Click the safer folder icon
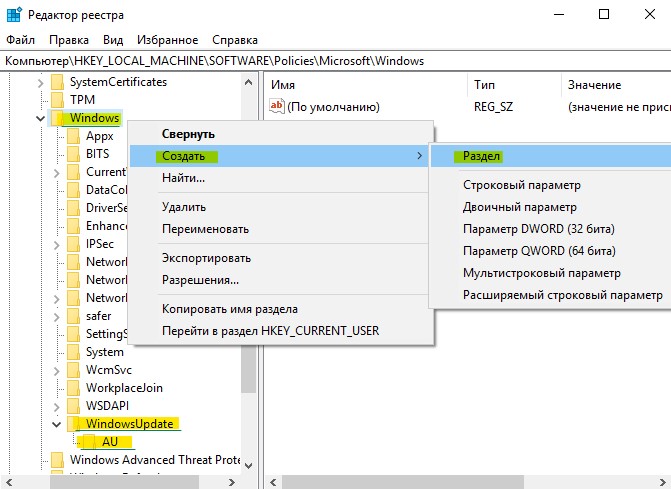The height and width of the screenshot is (489, 671). [73, 316]
